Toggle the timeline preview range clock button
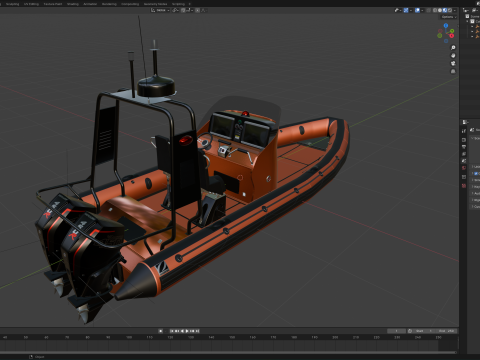This screenshot has width=480, height=360. click(410, 331)
